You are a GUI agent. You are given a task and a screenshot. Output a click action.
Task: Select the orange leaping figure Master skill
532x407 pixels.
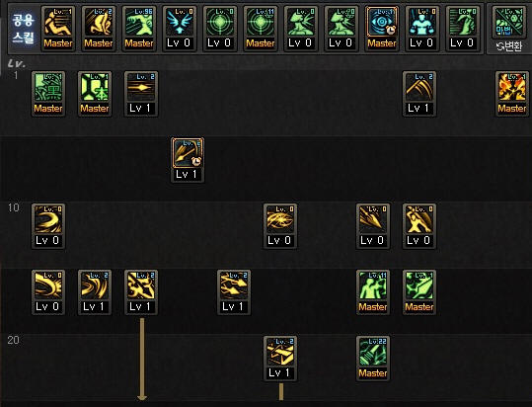tap(58, 29)
